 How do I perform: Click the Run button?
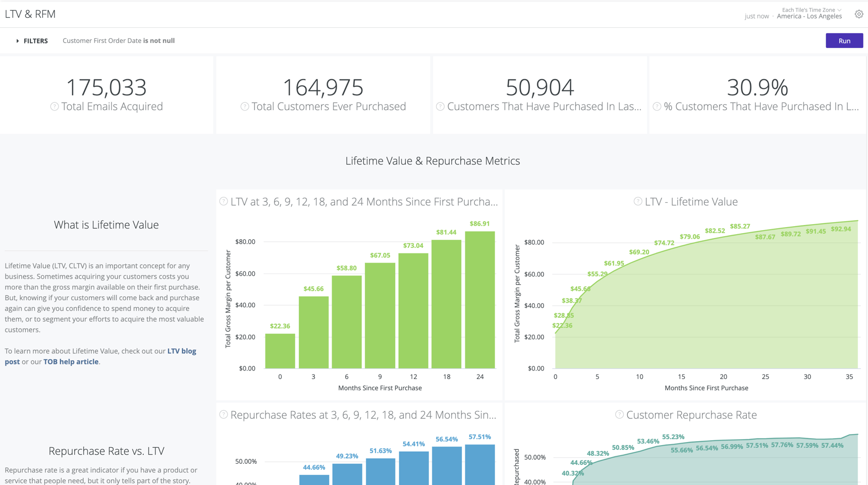click(844, 40)
